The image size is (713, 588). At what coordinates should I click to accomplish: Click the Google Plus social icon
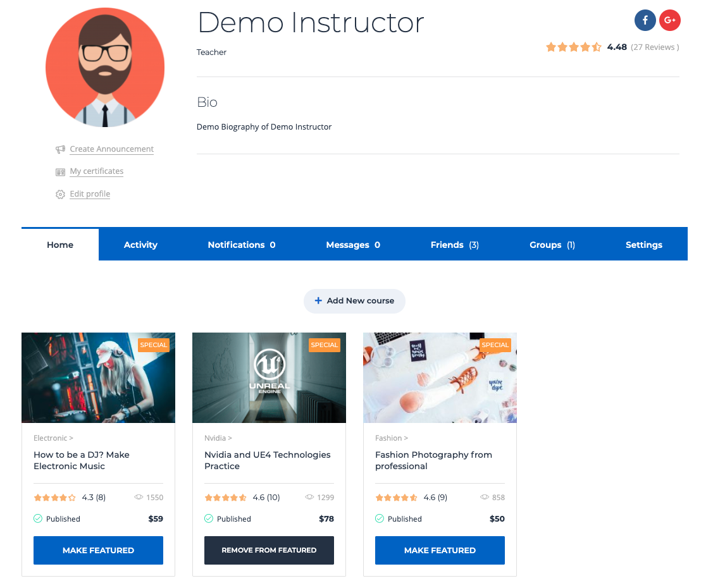click(x=669, y=21)
